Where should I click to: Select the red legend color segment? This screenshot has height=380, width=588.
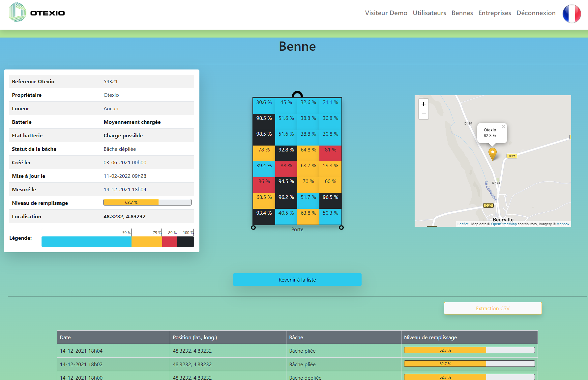169,241
